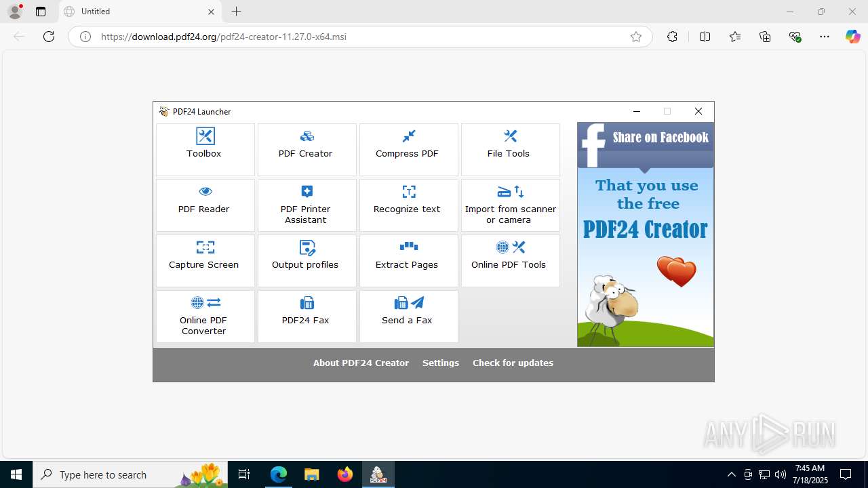Viewport: 868px width, 488px height.
Task: Open File Explorer from taskbar
Action: pyautogui.click(x=312, y=474)
